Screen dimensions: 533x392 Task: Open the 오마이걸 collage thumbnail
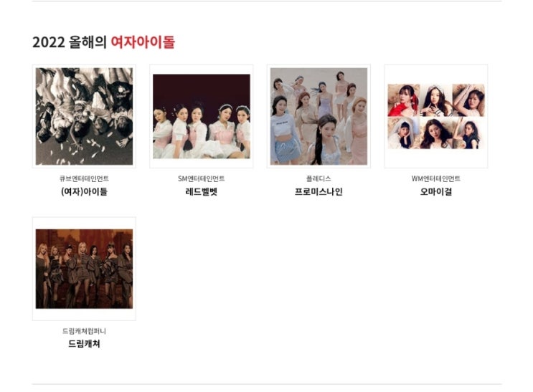tap(436, 116)
